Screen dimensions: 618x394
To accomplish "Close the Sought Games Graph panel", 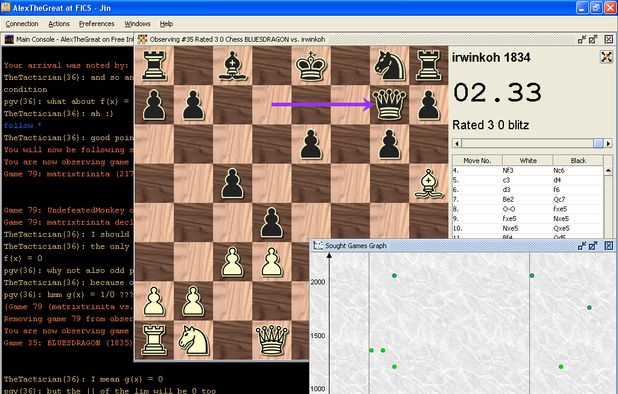I will 609,246.
